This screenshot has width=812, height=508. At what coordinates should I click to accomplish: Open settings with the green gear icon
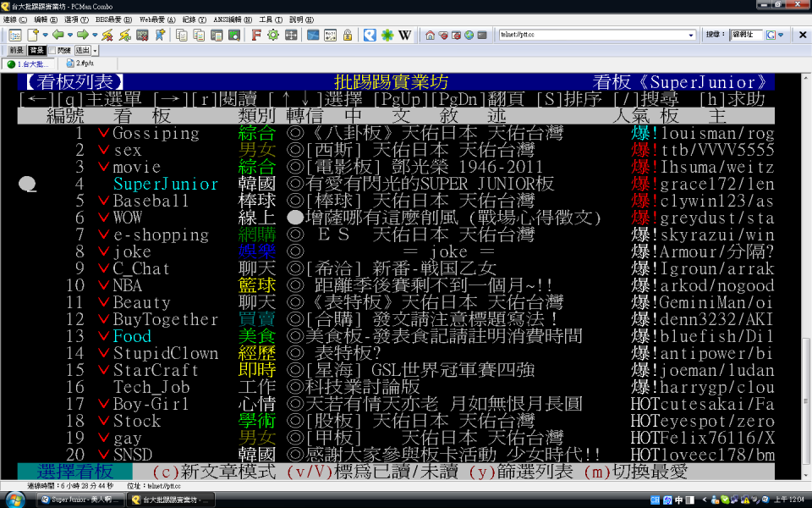coord(273,36)
